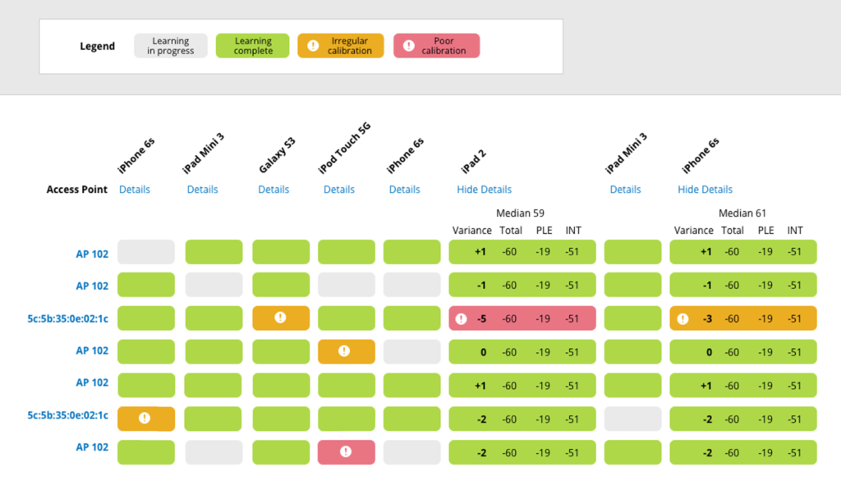Viewport: 841px width, 504px height.
Task: Click the warning icon beside the -3 Variance value
Action: pyautogui.click(x=682, y=318)
